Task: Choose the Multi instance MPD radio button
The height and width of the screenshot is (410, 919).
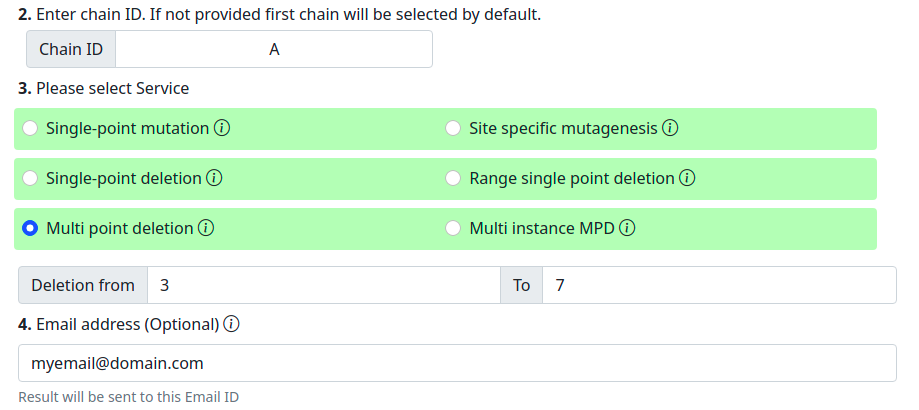Action: 452,228
